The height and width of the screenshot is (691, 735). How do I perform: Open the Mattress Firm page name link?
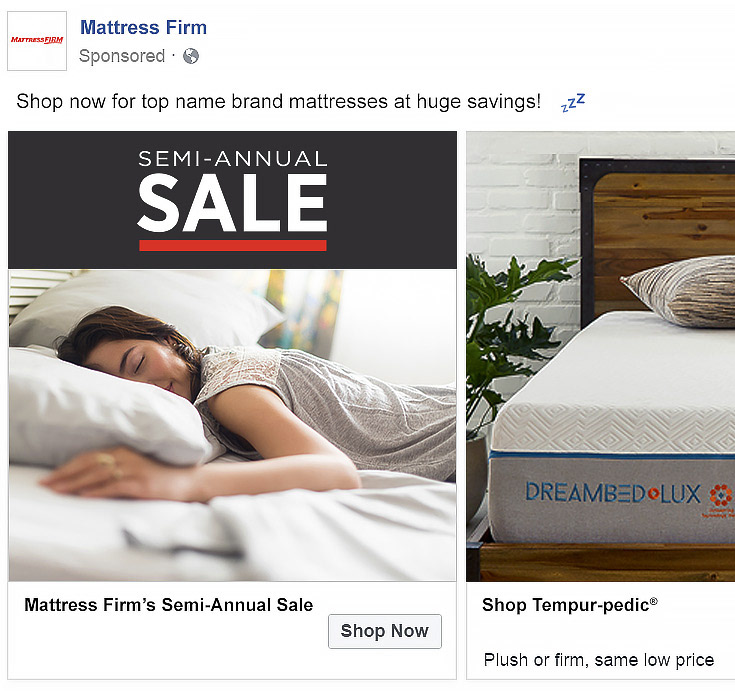143,28
